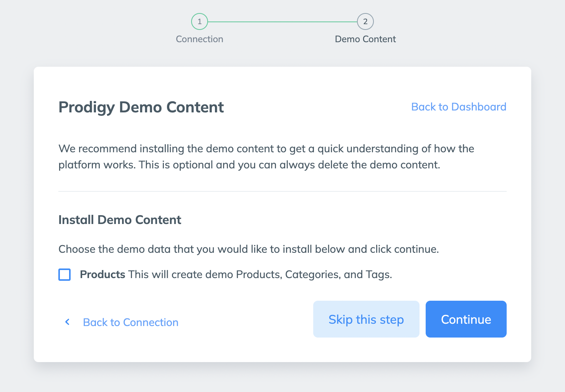Go back via Back to Connection link
Screen dimensions: 565x392
[x=131, y=322]
